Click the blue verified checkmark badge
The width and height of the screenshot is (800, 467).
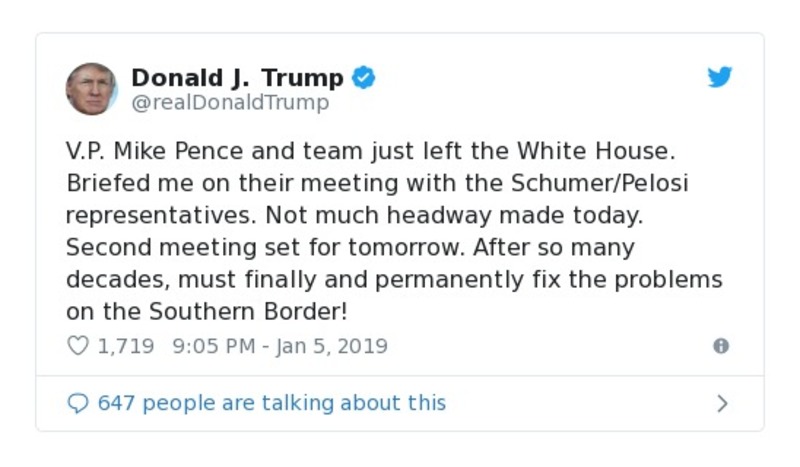click(x=364, y=78)
